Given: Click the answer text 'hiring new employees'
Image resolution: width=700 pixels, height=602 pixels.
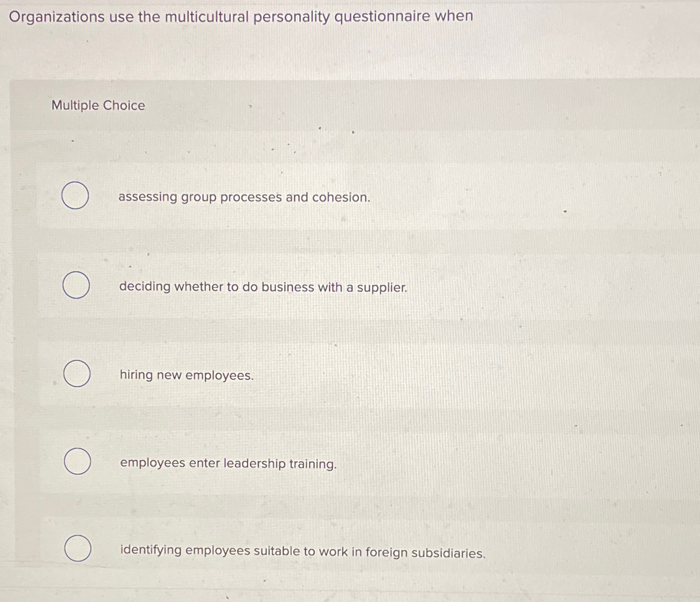Looking at the screenshot, I should 186,375.
